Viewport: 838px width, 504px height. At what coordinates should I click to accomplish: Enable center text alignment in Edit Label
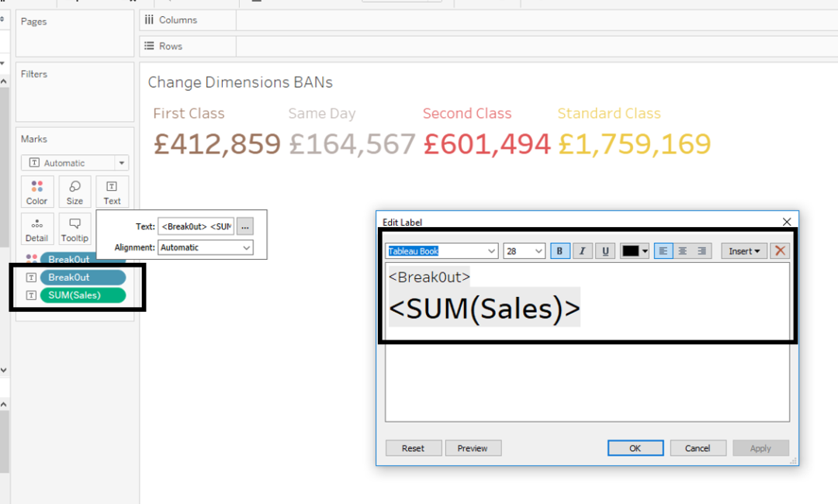[x=682, y=250]
